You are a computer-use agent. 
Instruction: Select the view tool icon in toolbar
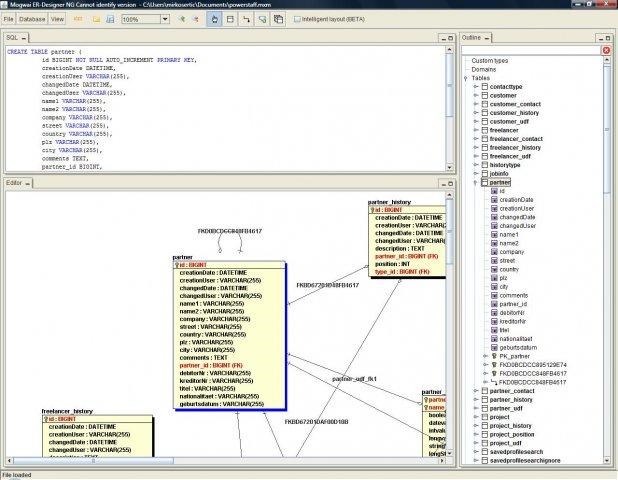278,19
